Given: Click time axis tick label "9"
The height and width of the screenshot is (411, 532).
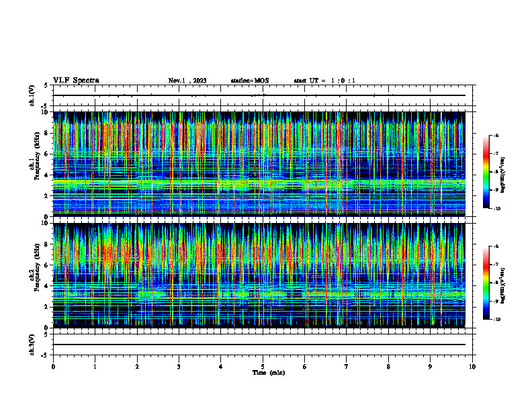Looking at the screenshot, I should tap(430, 367).
